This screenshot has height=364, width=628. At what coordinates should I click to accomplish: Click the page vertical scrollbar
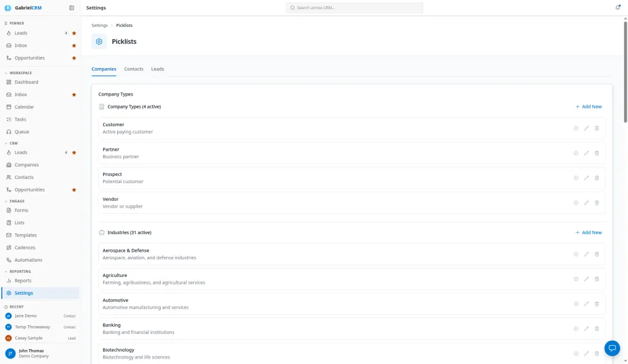625,72
